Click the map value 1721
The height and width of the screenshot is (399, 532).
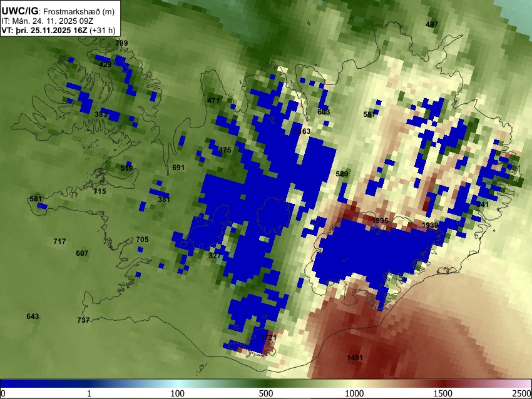click(x=269, y=338)
